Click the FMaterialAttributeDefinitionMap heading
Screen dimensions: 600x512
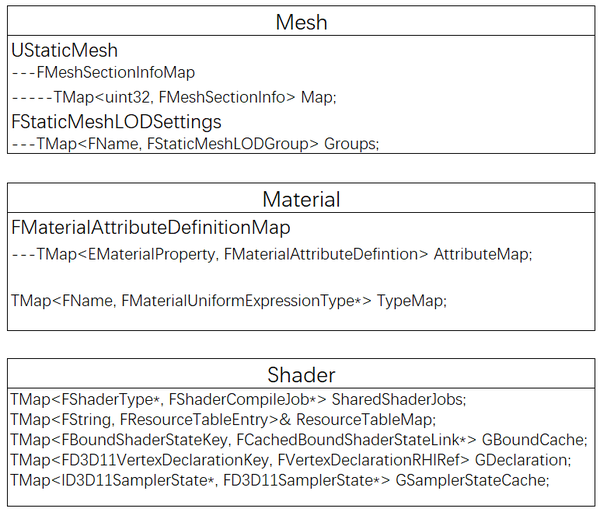click(151, 227)
